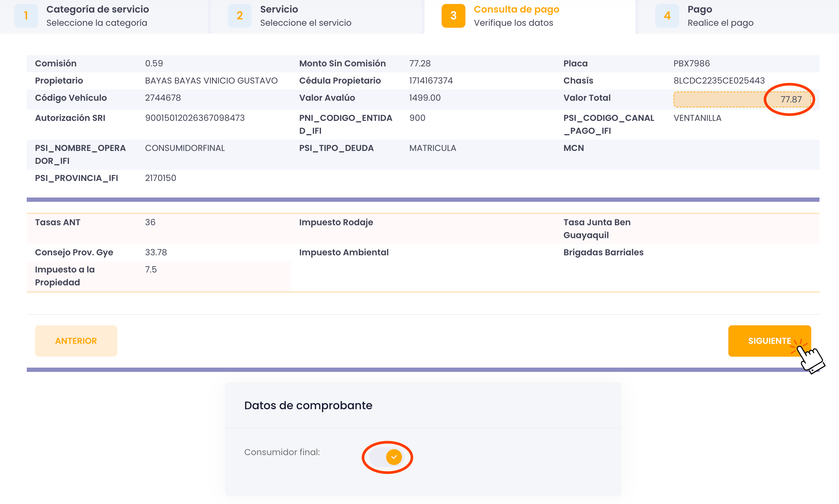Select Cédula Propietario value 1714167374
This screenshot has height=504, width=839.
coord(431,81)
